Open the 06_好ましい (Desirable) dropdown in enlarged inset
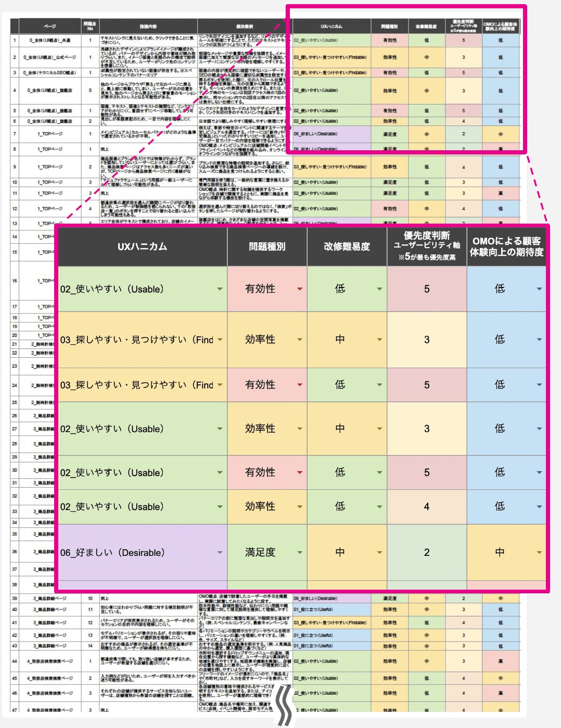561x728 pixels. tap(220, 552)
